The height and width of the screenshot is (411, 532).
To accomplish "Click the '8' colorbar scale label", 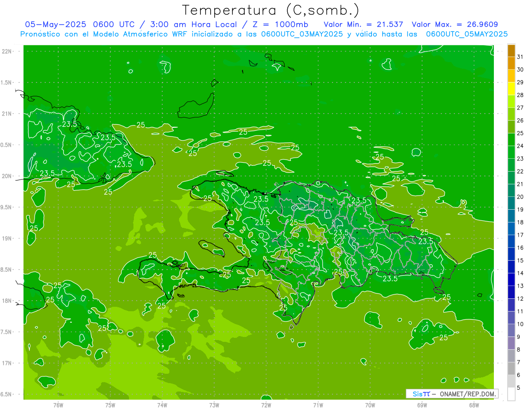I will pos(519,350).
